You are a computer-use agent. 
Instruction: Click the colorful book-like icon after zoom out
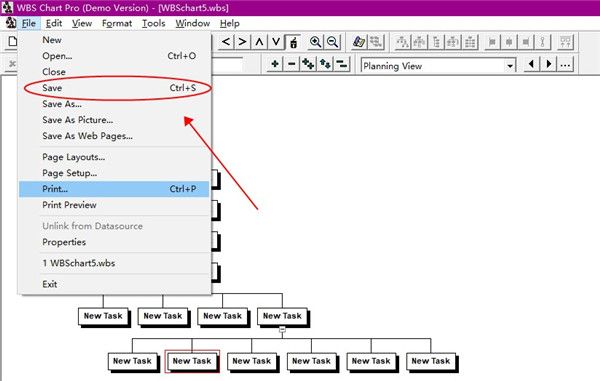359,42
